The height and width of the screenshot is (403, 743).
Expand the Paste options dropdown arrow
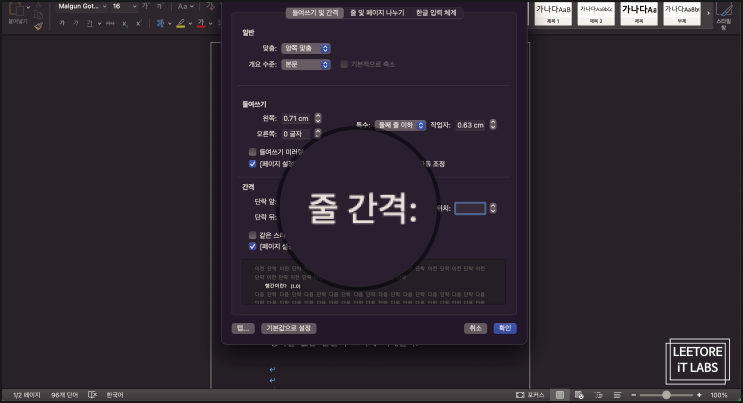(x=28, y=8)
